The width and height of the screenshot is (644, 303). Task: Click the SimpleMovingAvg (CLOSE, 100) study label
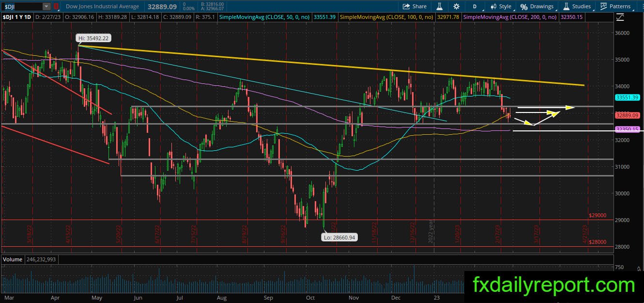tap(387, 16)
